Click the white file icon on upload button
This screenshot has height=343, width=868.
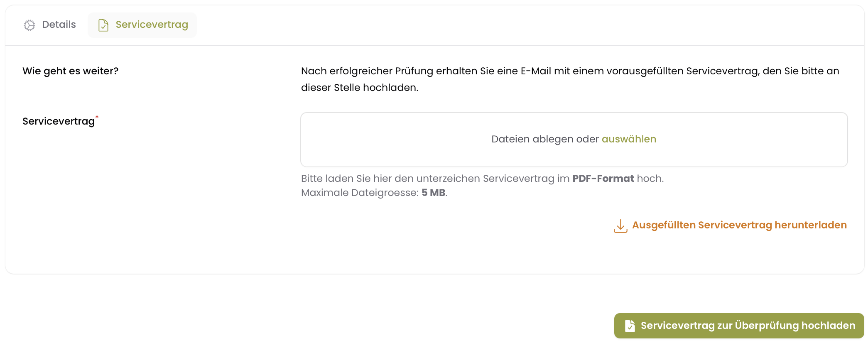(630, 326)
